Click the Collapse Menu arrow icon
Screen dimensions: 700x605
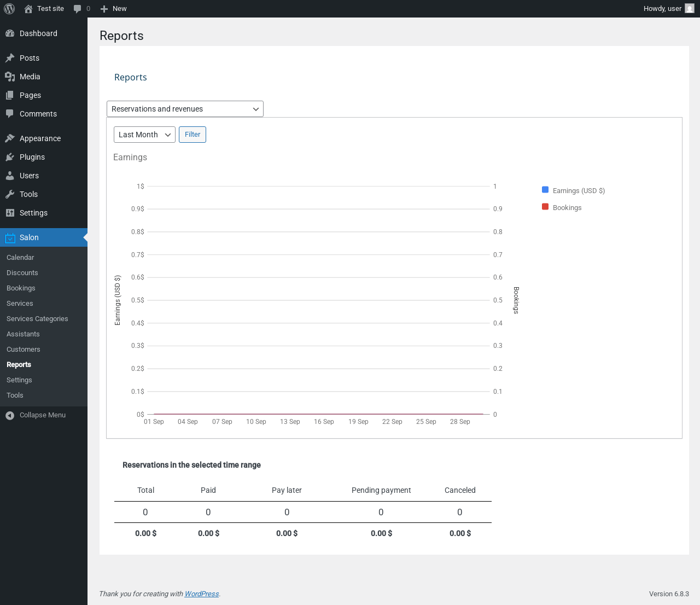coord(10,415)
